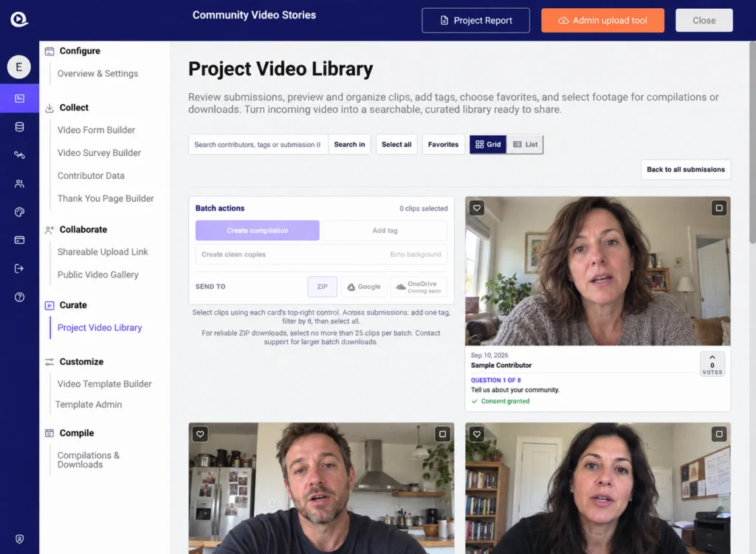Screen dimensions: 756x554
Task: Click Select all button
Action: [396, 144]
